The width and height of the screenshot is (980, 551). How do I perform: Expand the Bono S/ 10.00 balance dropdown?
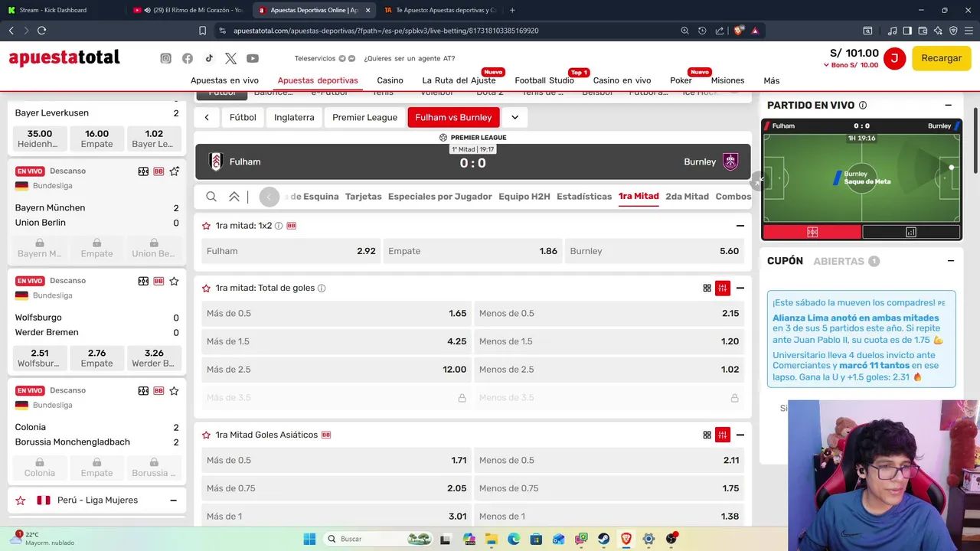(851, 65)
